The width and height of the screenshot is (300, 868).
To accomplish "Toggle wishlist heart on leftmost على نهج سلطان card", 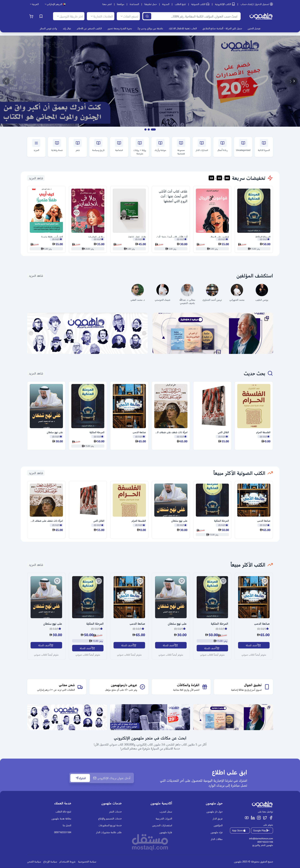I will pyautogui.click(x=57, y=581).
